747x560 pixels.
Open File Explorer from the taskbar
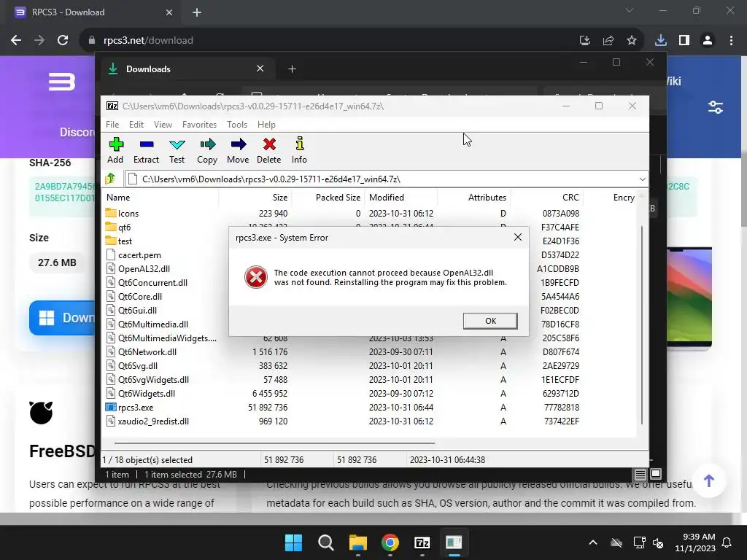357,542
